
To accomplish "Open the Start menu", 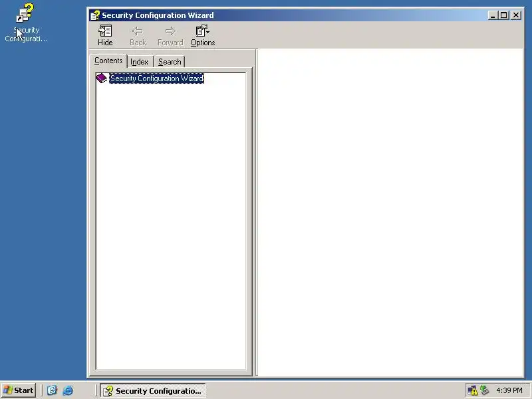I will [x=19, y=390].
